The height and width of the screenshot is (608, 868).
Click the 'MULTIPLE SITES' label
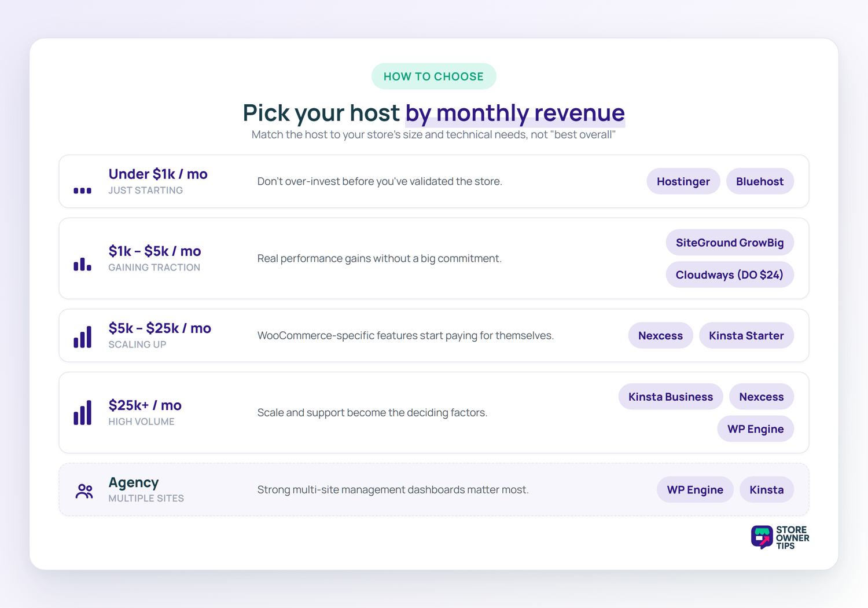(146, 499)
